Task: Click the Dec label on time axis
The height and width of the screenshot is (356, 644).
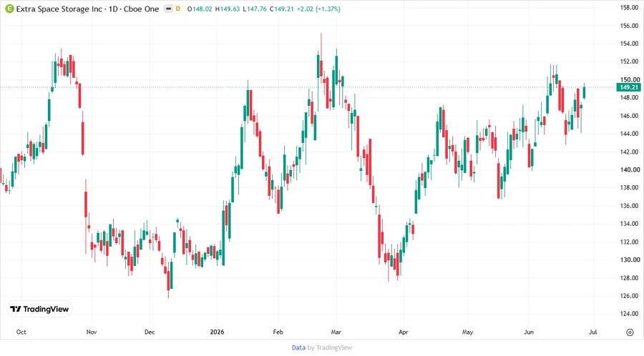Action: point(150,332)
